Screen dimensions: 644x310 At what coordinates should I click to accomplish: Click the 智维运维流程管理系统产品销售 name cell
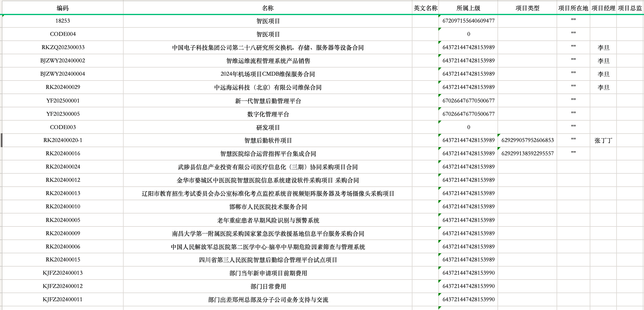tap(268, 61)
